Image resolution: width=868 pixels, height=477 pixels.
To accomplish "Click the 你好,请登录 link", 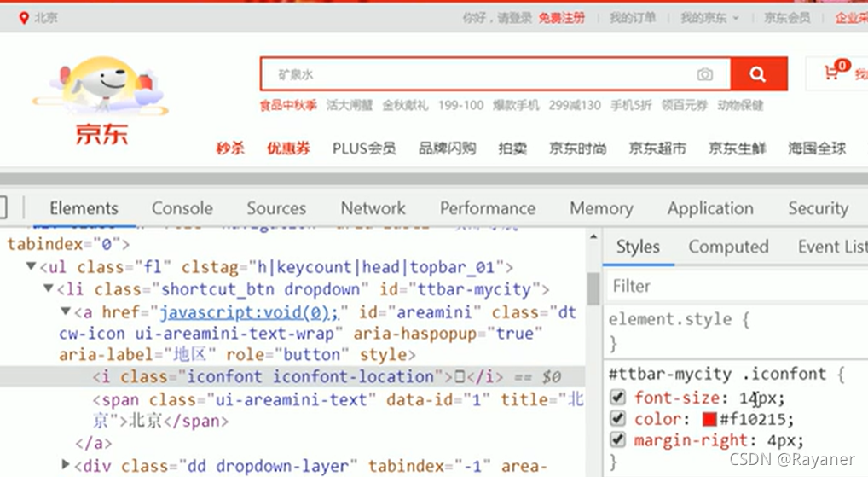I will pos(496,18).
